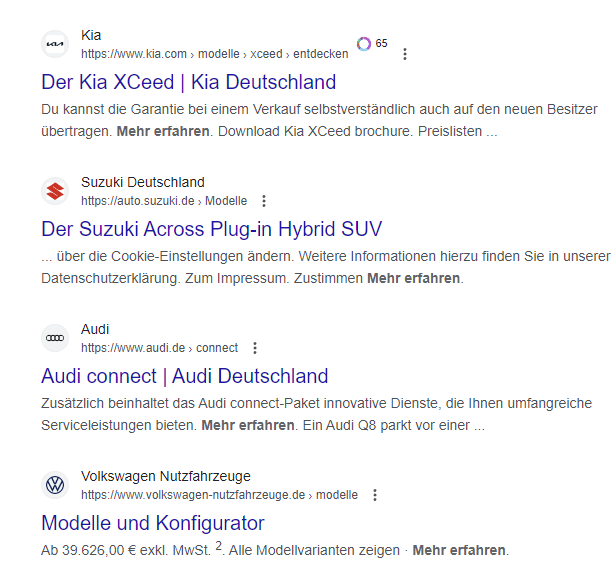
Task: Click the volkswagen-nutzfahrzeuge.de modelle URL
Action: [219, 495]
